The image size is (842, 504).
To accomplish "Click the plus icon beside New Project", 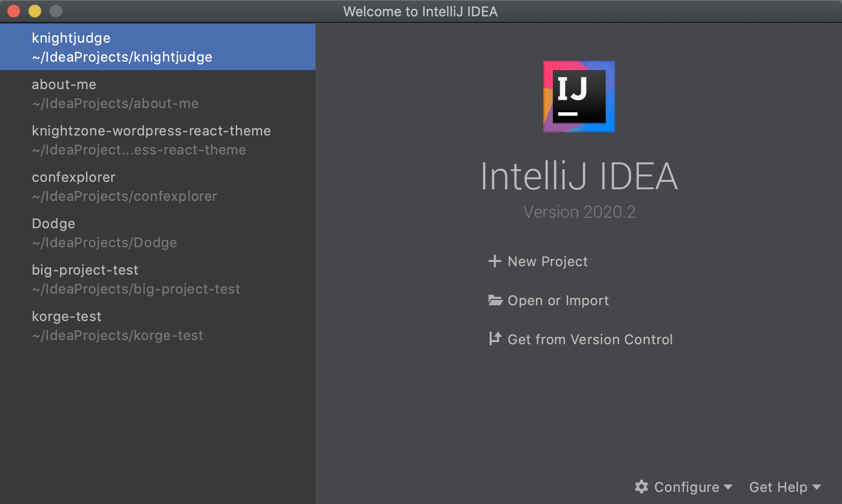I will (x=494, y=261).
